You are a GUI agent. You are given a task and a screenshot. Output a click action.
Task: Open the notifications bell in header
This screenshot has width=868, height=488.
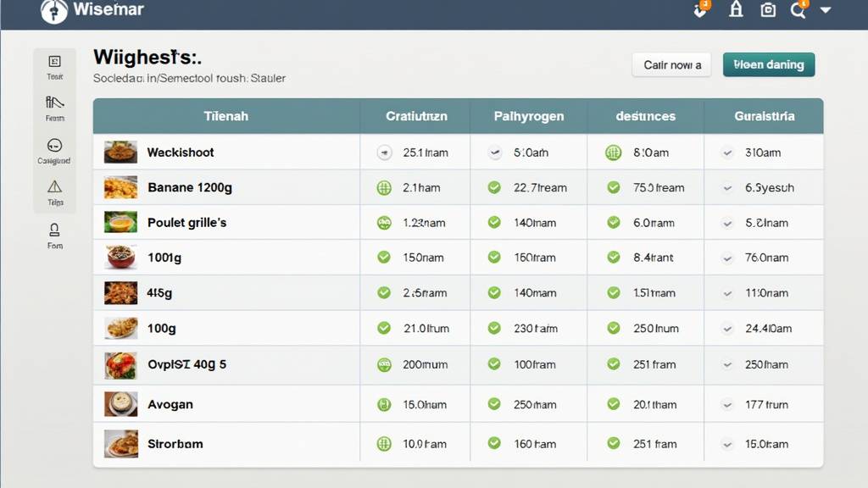tap(736, 9)
